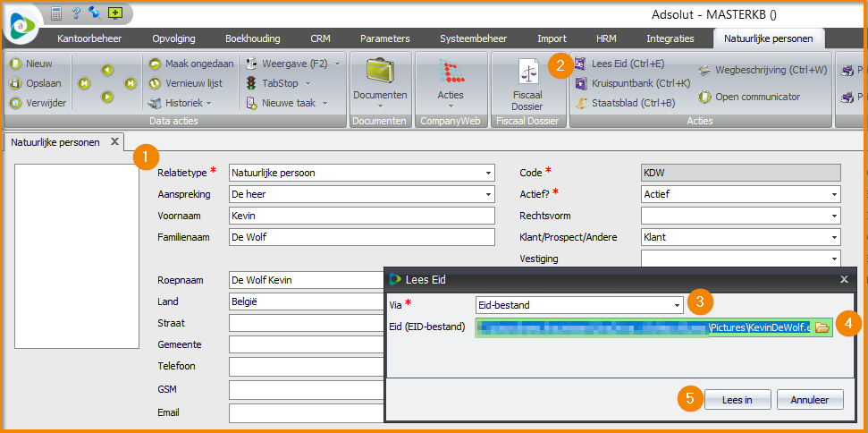Expand the Actief? status dropdown

[x=833, y=194]
